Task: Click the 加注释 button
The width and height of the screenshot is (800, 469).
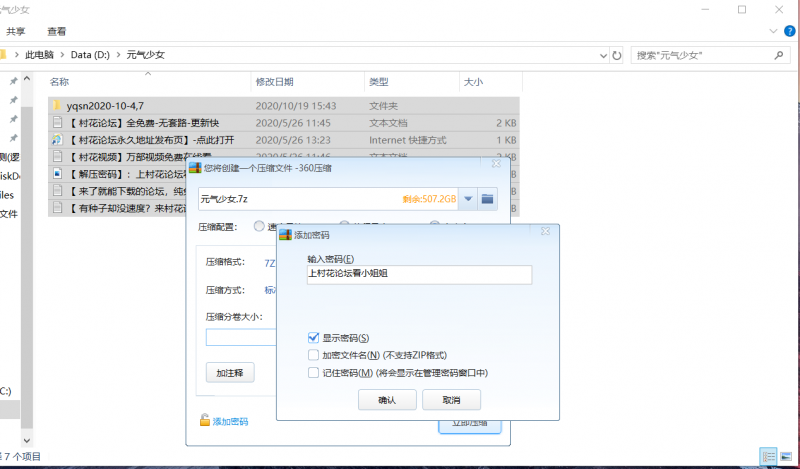Action: [230, 373]
